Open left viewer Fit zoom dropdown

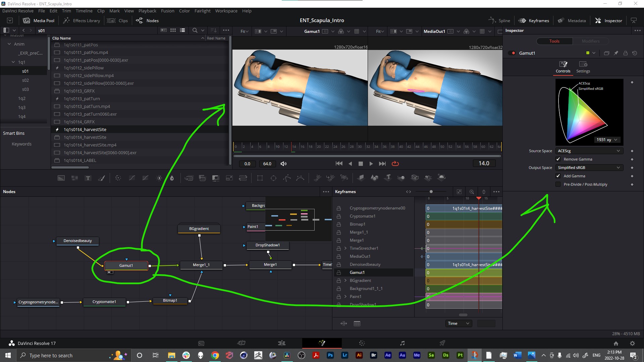(244, 31)
